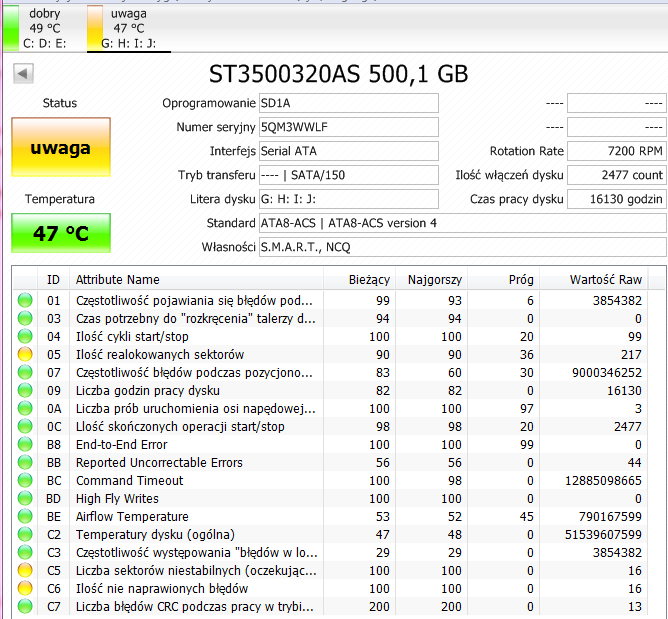This screenshot has width=668, height=619.
Task: Click raw value 13 in row C7
Action: click(x=635, y=606)
